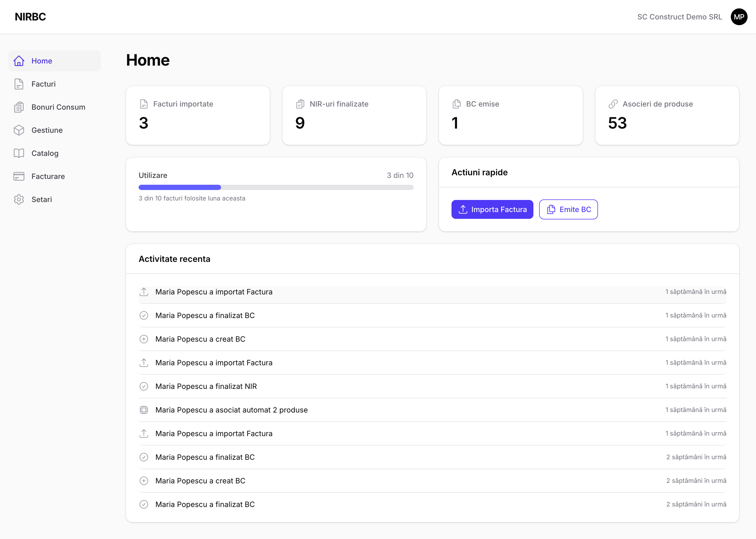Click 'Maria Popescu a asociat automat 2 produse'
756x539 pixels.
point(232,410)
